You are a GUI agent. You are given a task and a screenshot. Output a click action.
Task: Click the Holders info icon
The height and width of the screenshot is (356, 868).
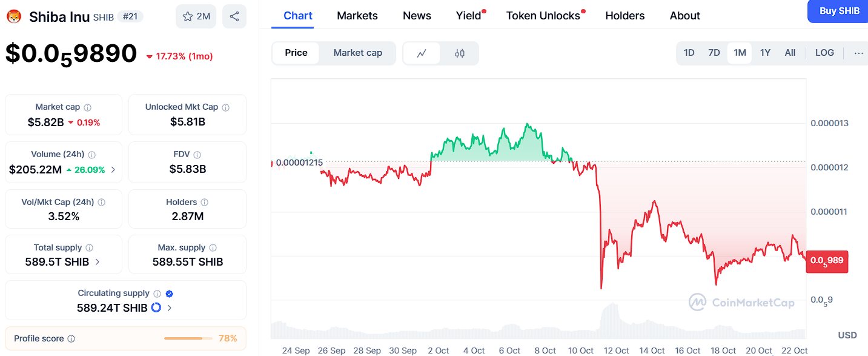click(205, 203)
